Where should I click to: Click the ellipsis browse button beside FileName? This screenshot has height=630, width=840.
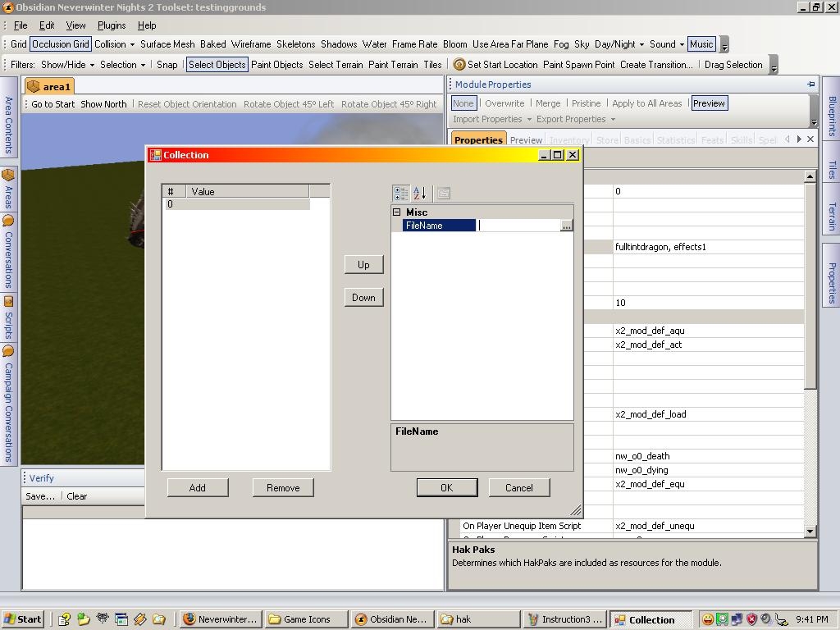point(566,226)
